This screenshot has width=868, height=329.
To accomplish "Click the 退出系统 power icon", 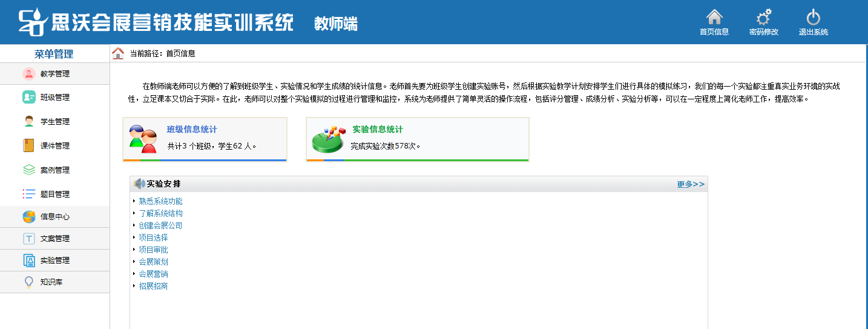I will [813, 18].
